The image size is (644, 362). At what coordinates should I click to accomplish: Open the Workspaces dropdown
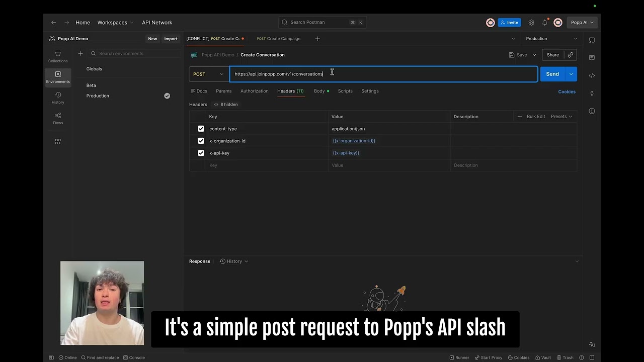[115, 23]
